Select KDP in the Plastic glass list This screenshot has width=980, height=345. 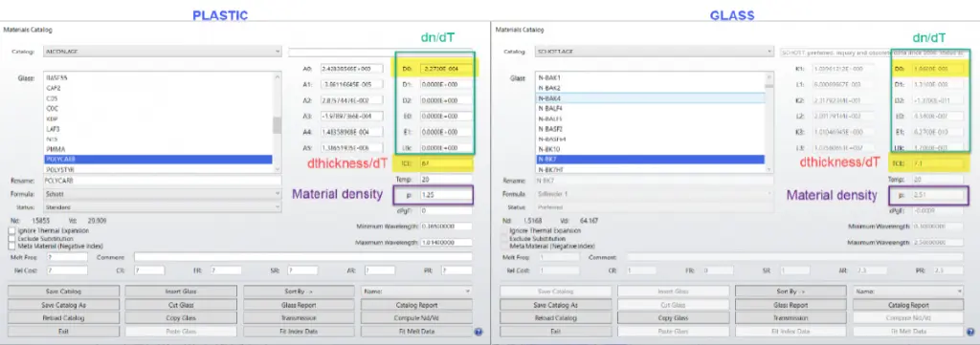(158, 119)
